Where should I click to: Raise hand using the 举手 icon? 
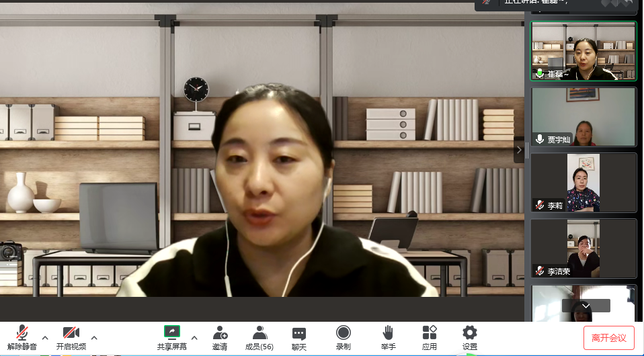point(388,337)
